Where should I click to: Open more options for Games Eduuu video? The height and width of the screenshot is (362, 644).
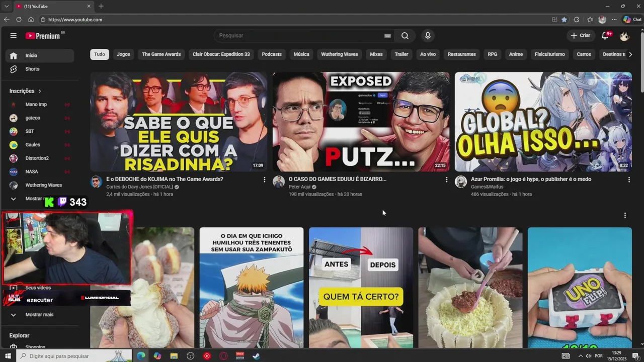[446, 179]
